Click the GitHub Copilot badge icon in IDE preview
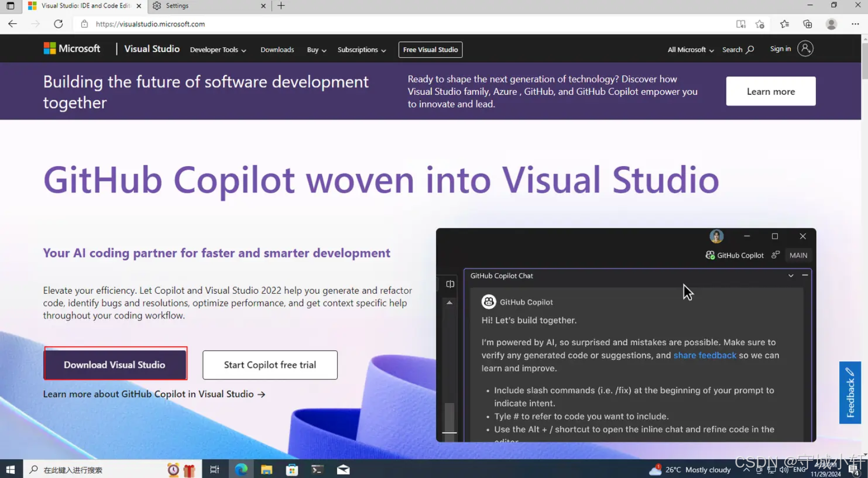 [710, 255]
